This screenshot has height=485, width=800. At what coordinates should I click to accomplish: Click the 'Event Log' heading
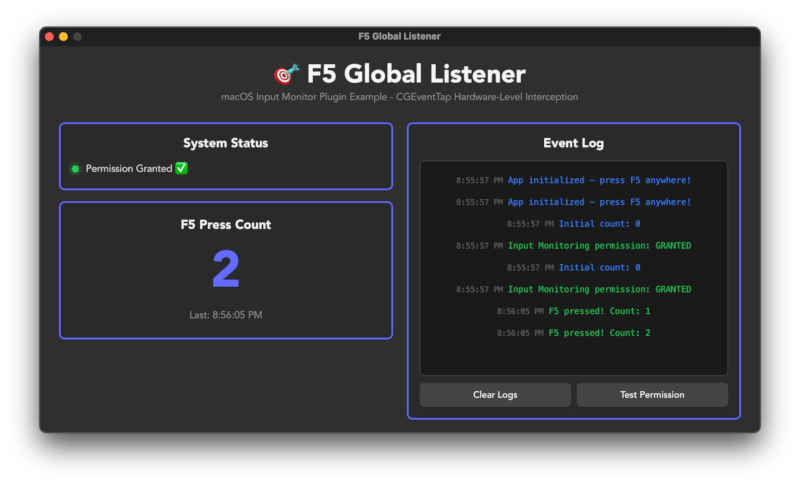(573, 143)
